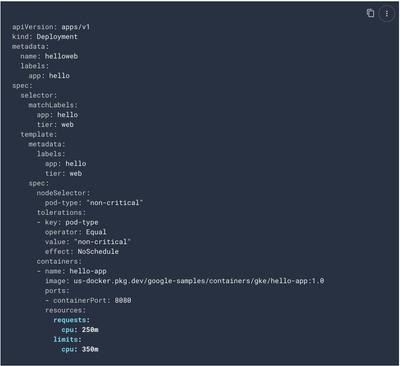Click the nodeSelector: key
This screenshot has width=400, height=366.
(x=63, y=193)
